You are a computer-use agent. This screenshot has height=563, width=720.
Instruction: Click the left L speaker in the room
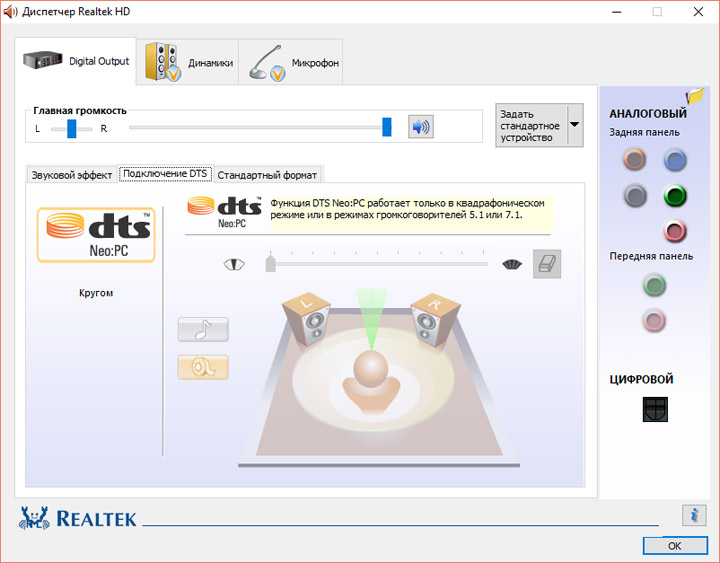[x=306, y=319]
